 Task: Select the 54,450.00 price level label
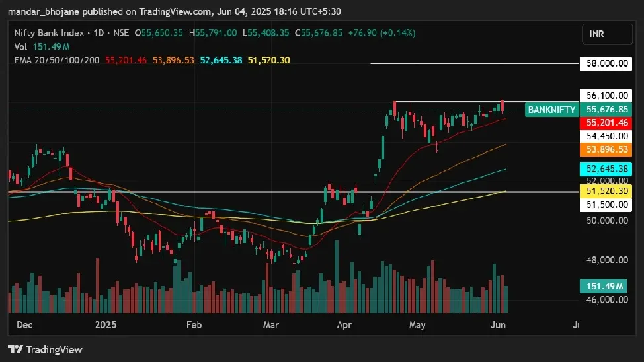[x=606, y=136]
